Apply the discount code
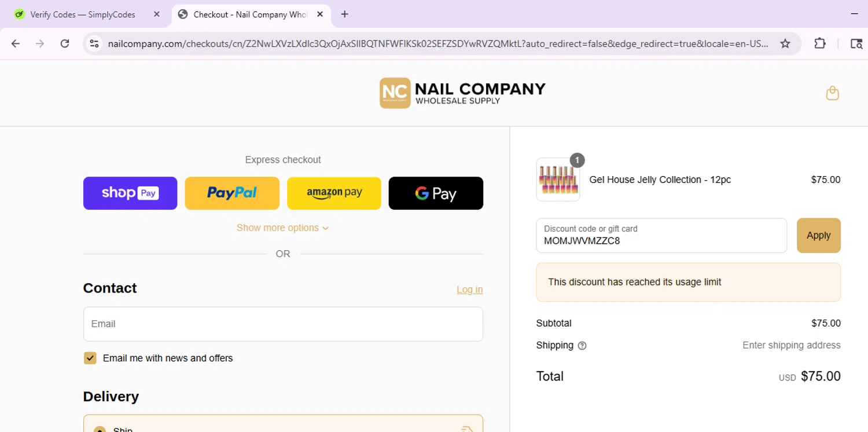This screenshot has width=868, height=432. click(x=818, y=235)
